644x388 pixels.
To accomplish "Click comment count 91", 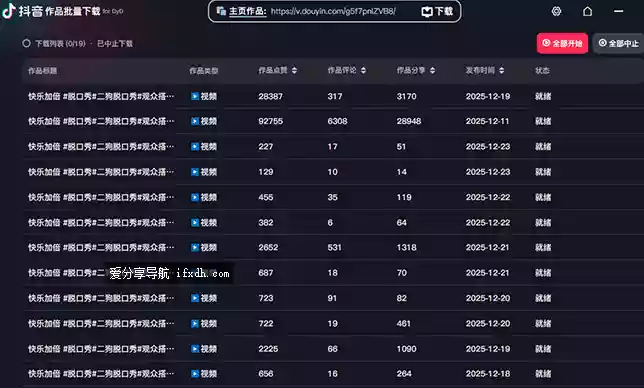I will coord(332,298).
